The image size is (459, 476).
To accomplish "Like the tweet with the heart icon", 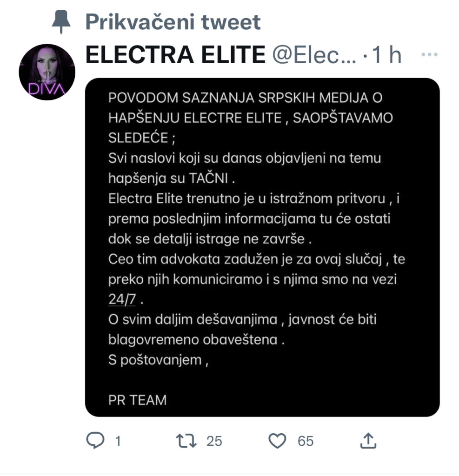I will 277,441.
